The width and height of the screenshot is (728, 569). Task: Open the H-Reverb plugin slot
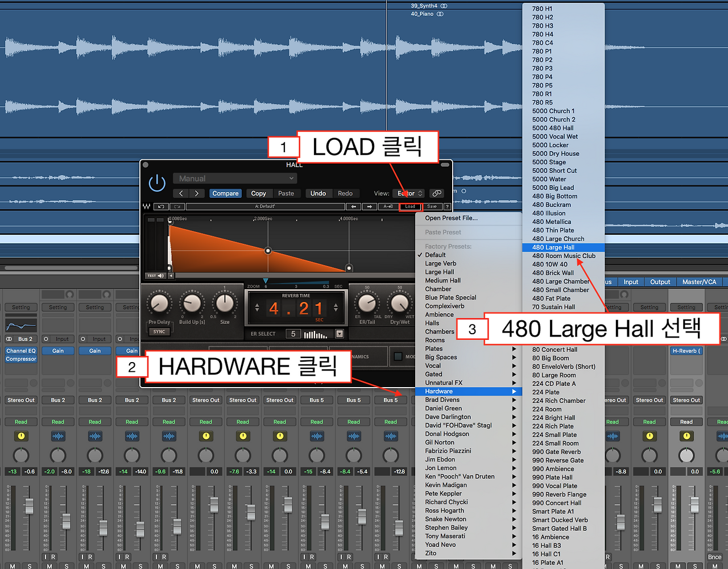pos(686,351)
